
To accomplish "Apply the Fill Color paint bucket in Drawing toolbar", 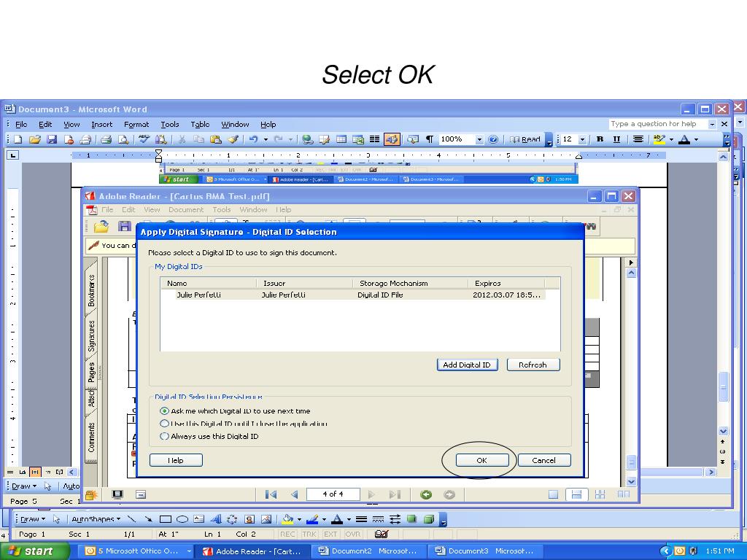I will (287, 519).
